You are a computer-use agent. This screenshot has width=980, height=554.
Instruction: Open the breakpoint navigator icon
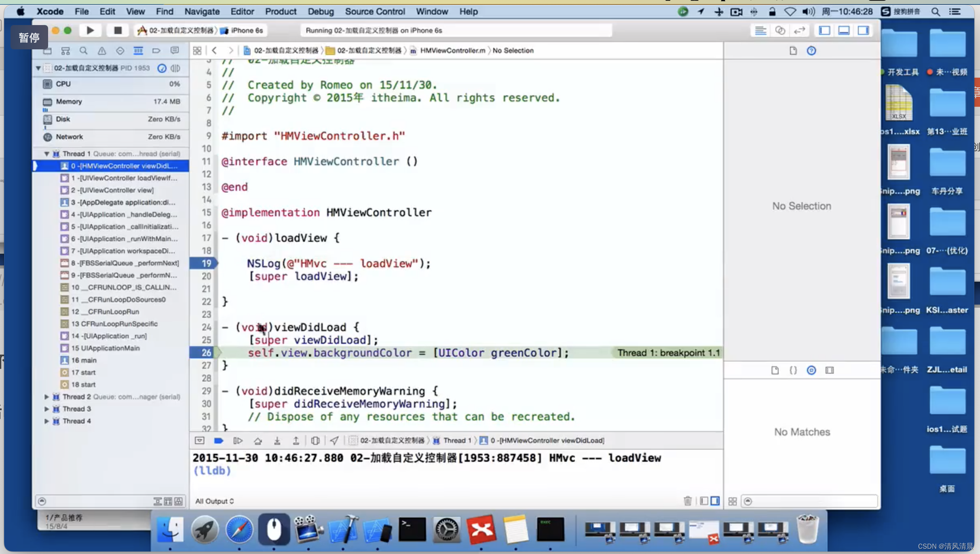[x=156, y=51]
